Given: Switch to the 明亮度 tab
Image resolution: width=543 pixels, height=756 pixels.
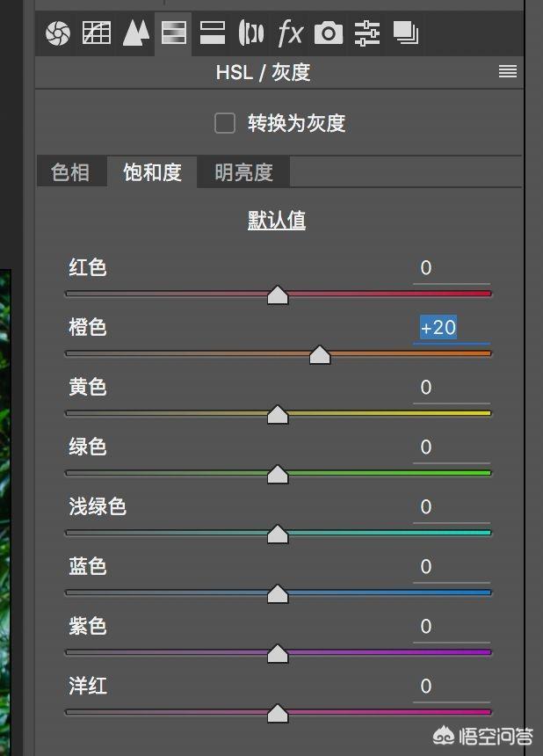Looking at the screenshot, I should [243, 172].
